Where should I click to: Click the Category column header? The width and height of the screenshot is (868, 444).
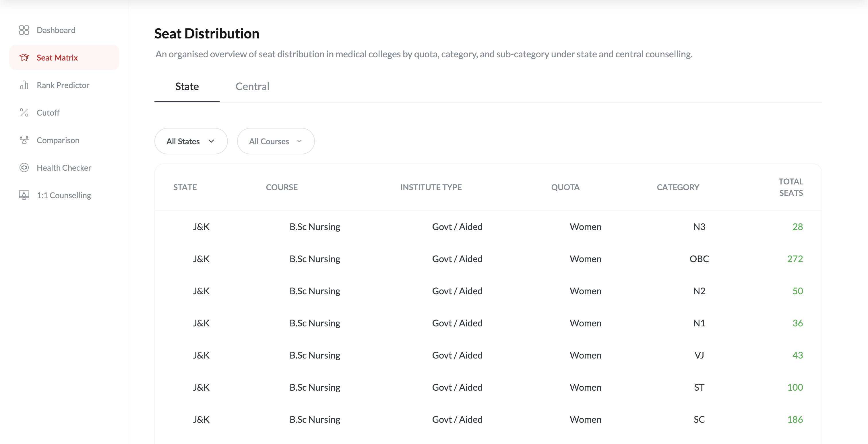pyautogui.click(x=678, y=187)
